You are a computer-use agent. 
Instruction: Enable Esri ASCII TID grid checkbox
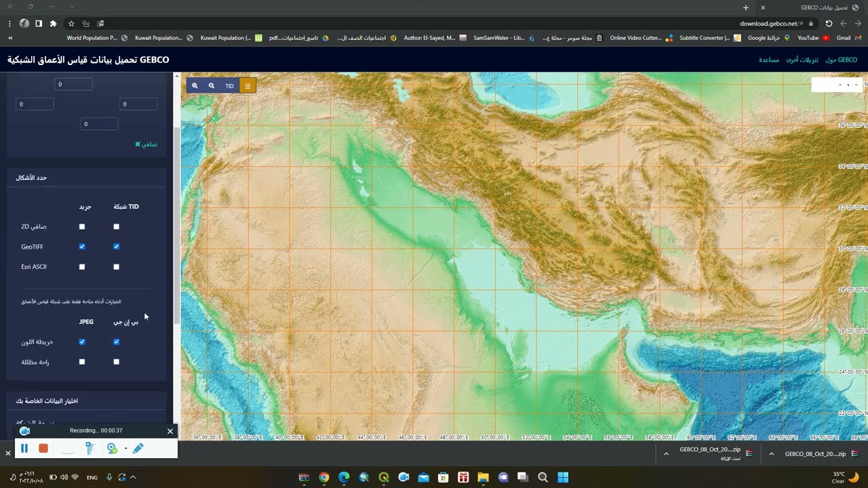tap(116, 267)
